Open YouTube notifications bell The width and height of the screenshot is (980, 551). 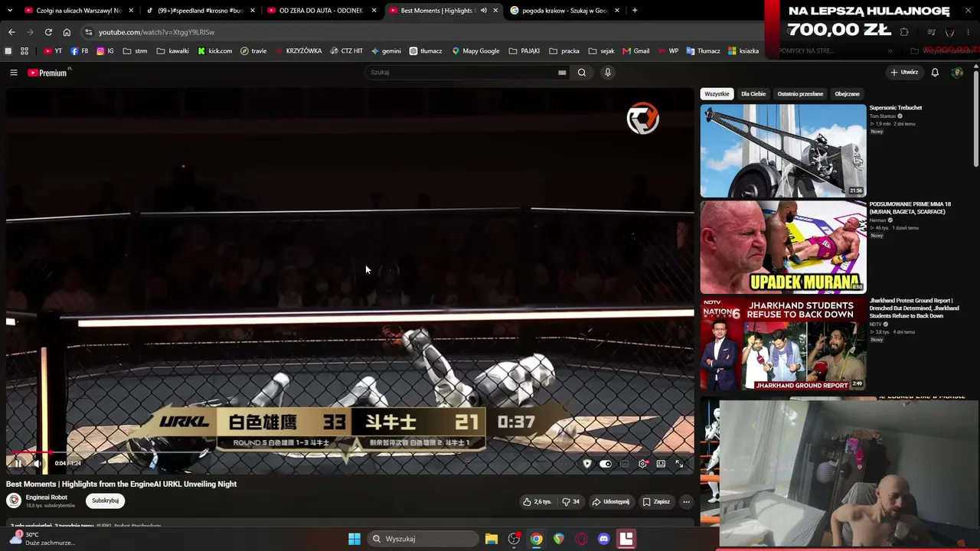click(935, 73)
